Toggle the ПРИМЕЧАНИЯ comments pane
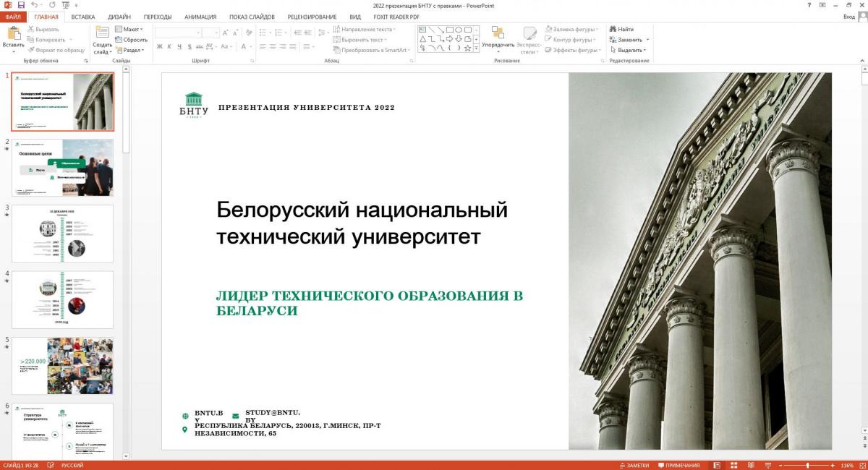 click(678, 465)
